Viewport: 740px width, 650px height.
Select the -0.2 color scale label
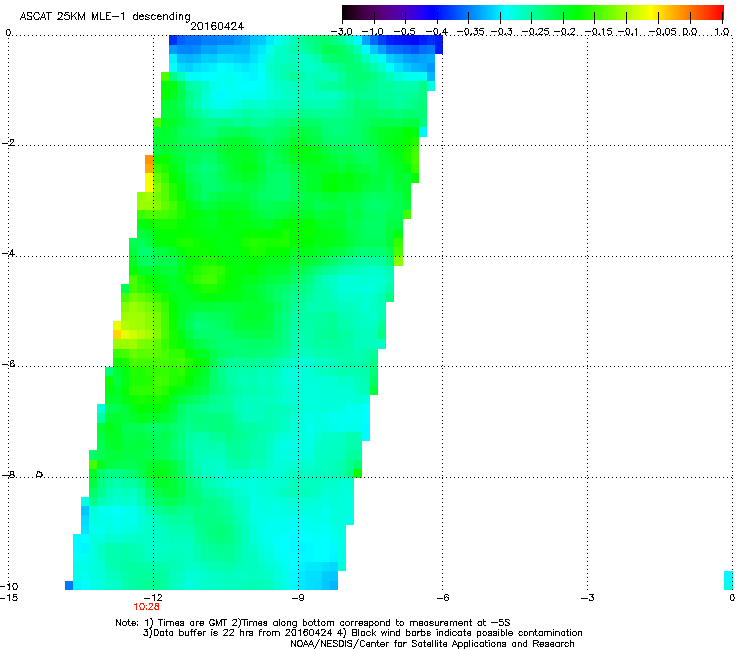564,32
